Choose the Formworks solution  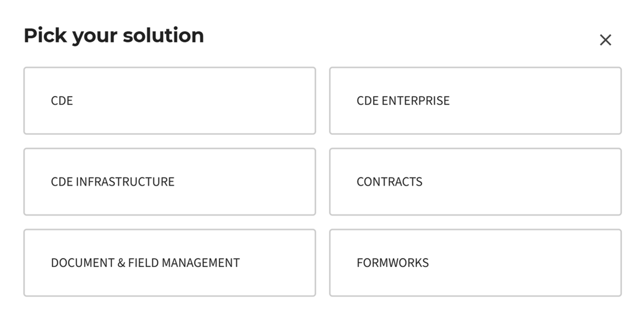[475, 263]
